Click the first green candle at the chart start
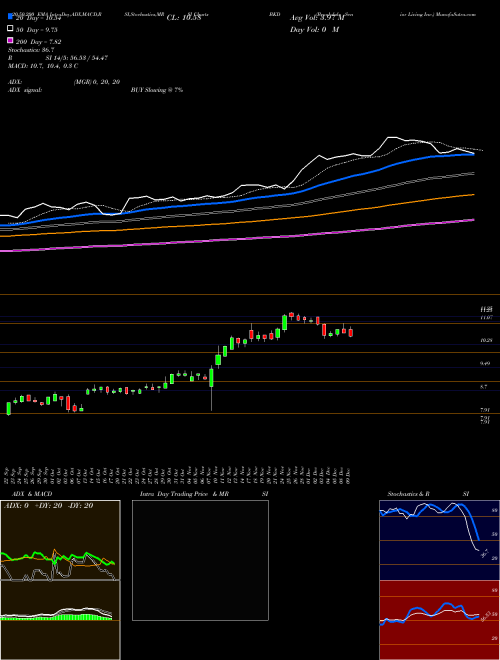Screen dimensions: 500x660 pyautogui.click(x=8, y=408)
